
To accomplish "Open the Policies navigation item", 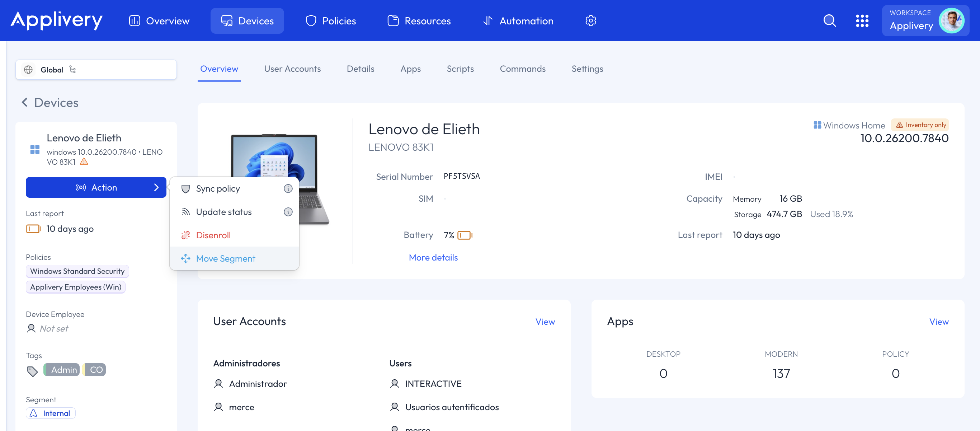I will click(x=331, y=20).
